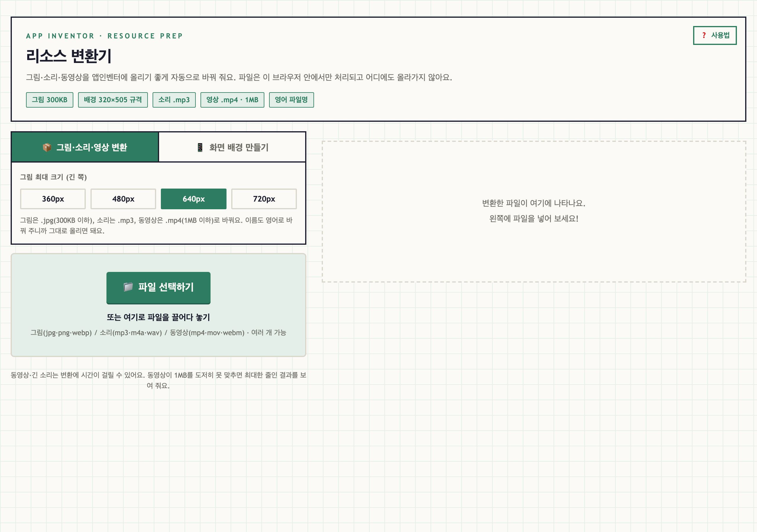The image size is (757, 532).
Task: Click the 왼쪽에 파일을 넣어 보세요! text
Action: pyautogui.click(x=533, y=218)
